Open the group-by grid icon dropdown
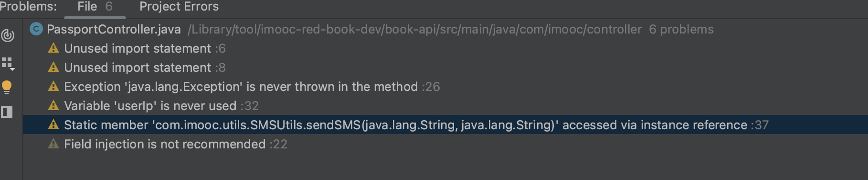Screen dimensions: 868x180 coord(8,64)
